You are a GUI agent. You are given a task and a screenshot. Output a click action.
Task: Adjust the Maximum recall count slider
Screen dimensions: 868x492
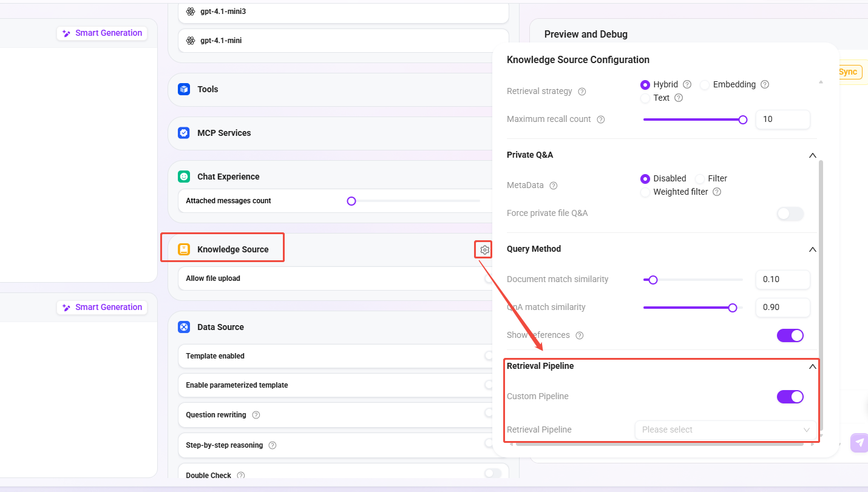743,120
